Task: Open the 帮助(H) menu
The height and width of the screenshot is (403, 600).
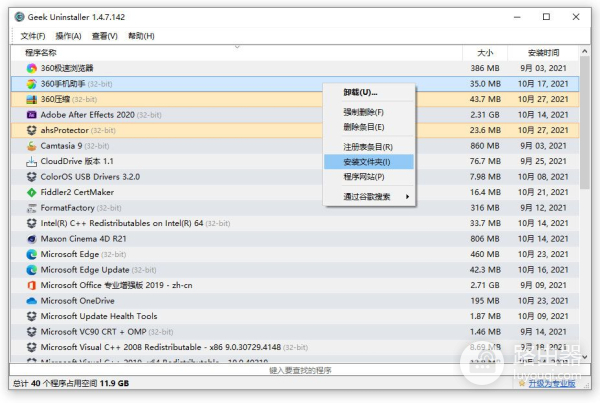Action: coord(141,36)
